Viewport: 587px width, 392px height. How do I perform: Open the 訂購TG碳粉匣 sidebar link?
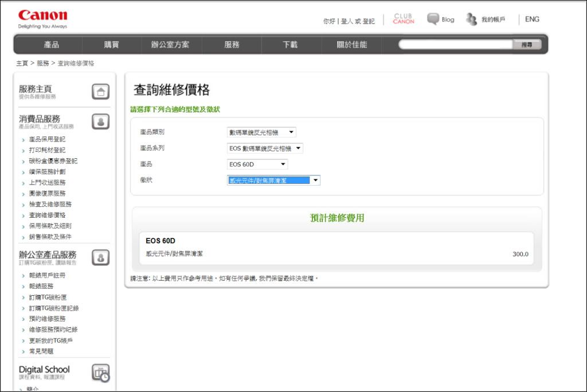pyautogui.click(x=48, y=297)
